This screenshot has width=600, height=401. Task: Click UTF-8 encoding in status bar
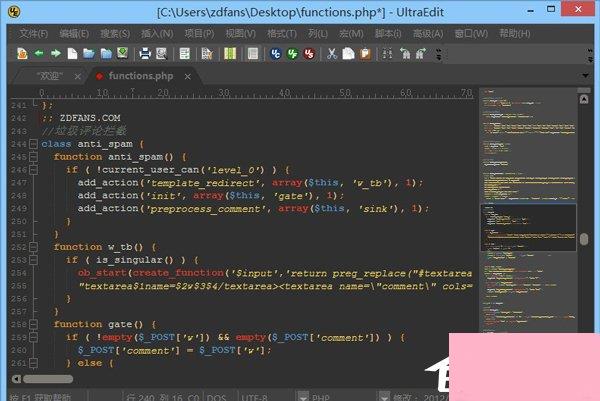pos(254,398)
